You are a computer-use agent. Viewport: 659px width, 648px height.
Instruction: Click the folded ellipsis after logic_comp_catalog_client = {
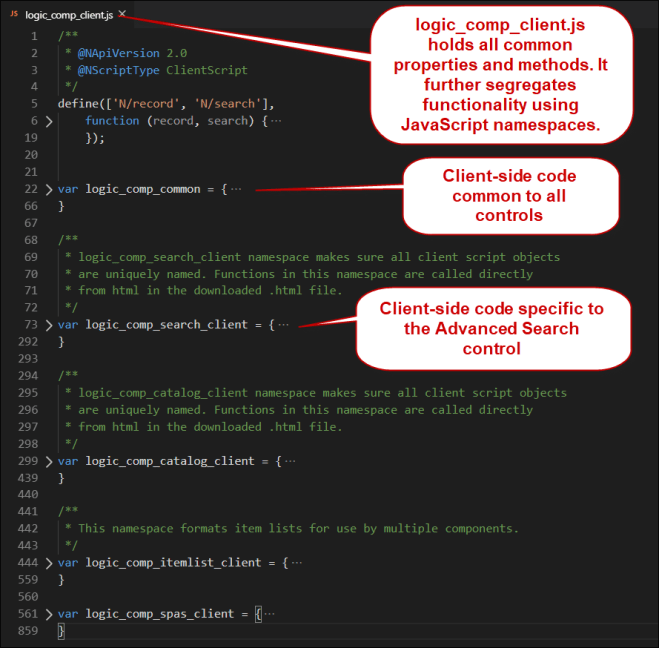[x=290, y=461]
